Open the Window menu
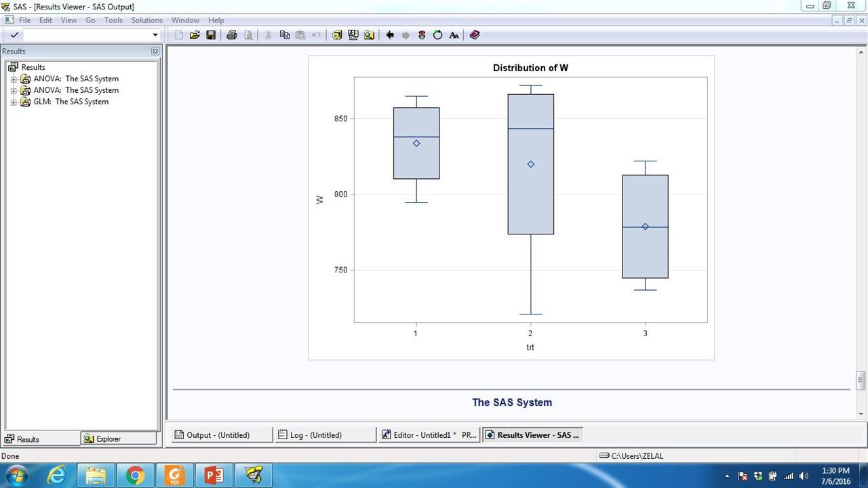This screenshot has height=488, width=868. 185,20
